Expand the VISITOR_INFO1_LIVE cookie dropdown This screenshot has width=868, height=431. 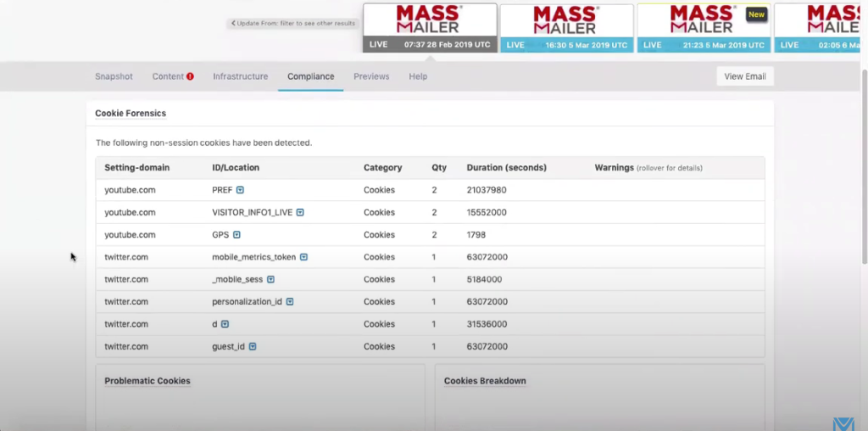pos(300,213)
